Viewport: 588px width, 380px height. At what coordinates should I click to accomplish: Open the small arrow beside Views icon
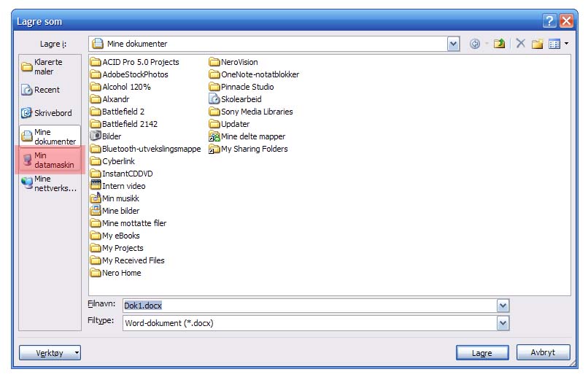[566, 44]
